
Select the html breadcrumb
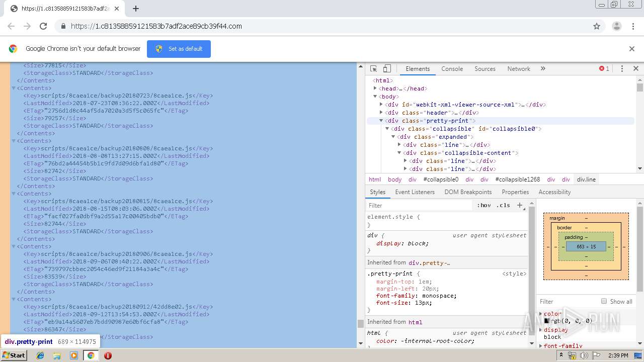pos(375,179)
